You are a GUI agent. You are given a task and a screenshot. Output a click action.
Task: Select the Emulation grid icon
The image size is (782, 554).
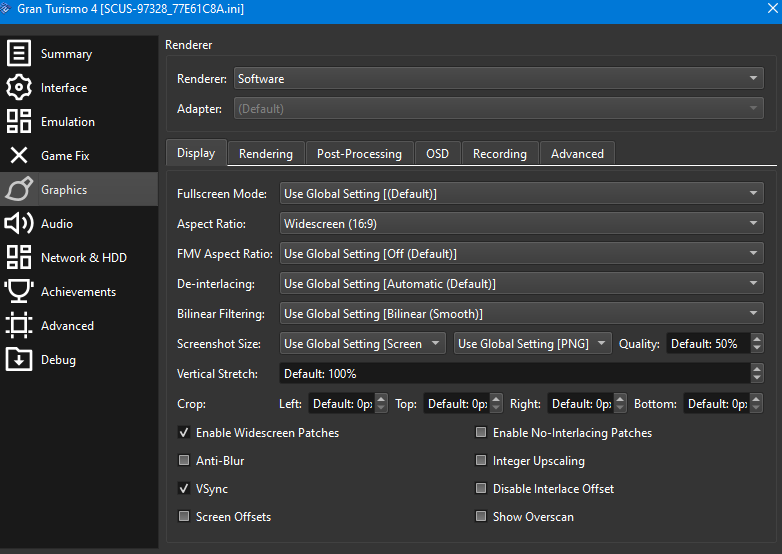(19, 121)
